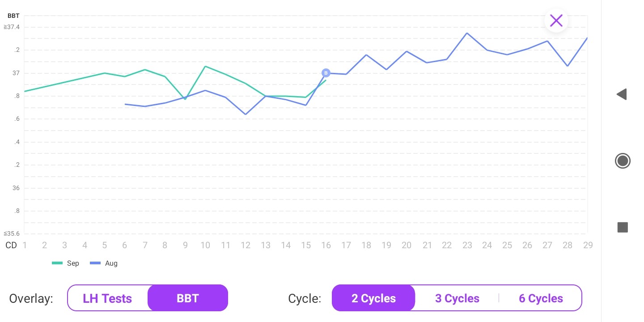Click the blue Aug legend swatch

(x=95, y=263)
